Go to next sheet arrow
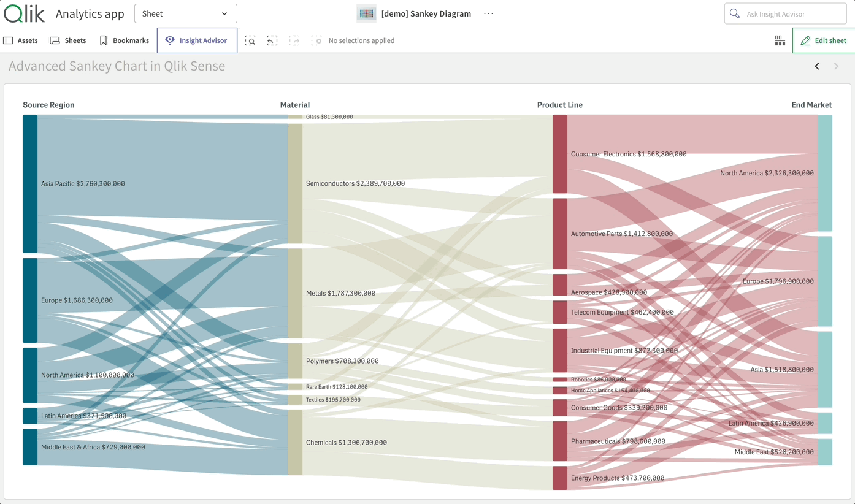855x504 pixels. pos(836,66)
